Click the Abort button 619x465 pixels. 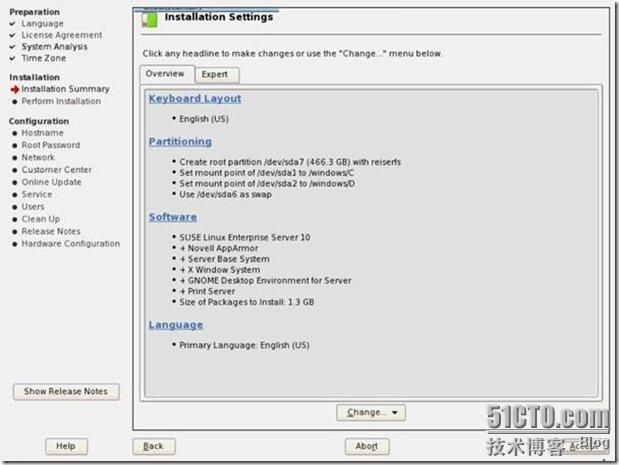click(367, 446)
